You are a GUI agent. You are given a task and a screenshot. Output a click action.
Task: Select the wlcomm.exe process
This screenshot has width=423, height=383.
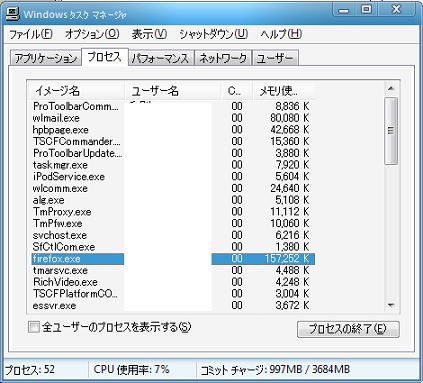(x=173, y=188)
